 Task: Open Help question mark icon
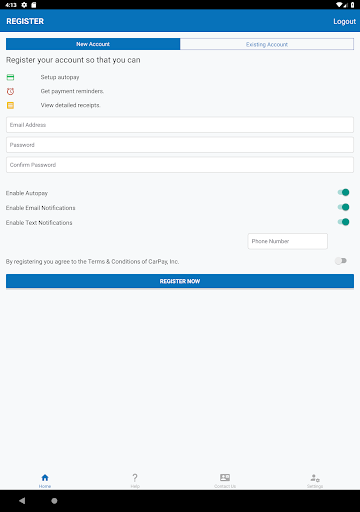[x=135, y=477]
